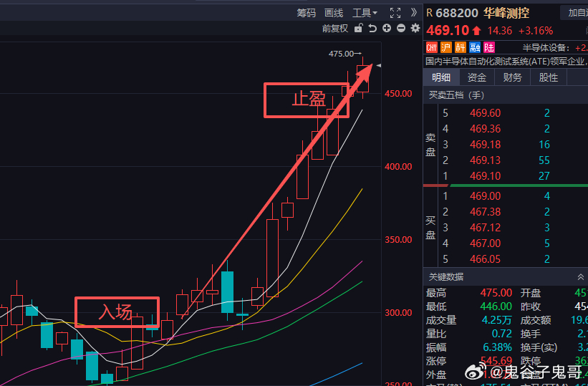This screenshot has width=588, height=386.
Task: Select sell level 2 price 469.13
Action: click(x=486, y=160)
